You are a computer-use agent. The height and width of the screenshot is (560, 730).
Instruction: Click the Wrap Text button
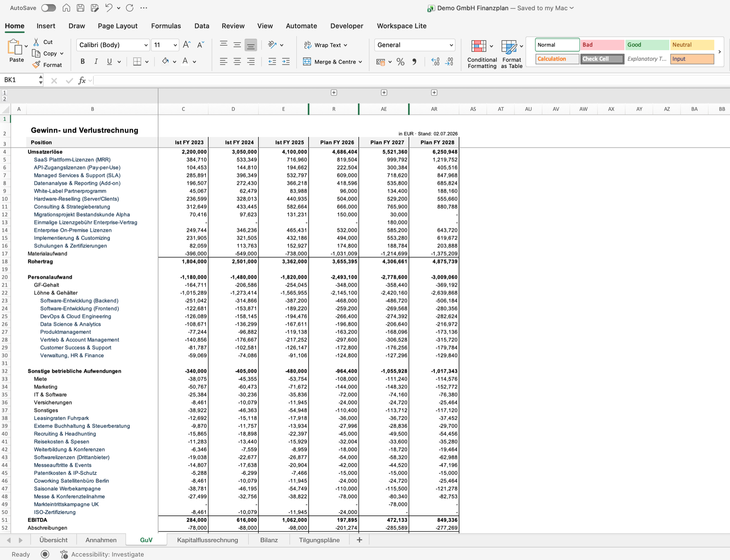click(326, 45)
